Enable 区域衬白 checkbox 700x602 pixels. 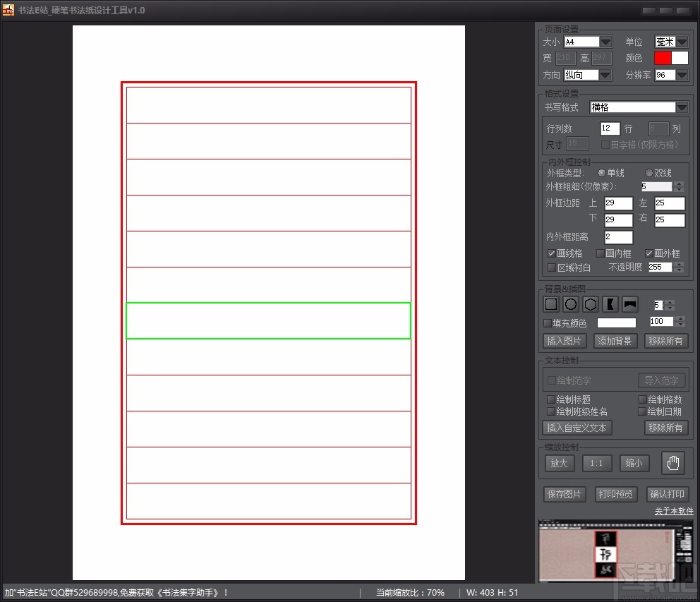tap(552, 267)
